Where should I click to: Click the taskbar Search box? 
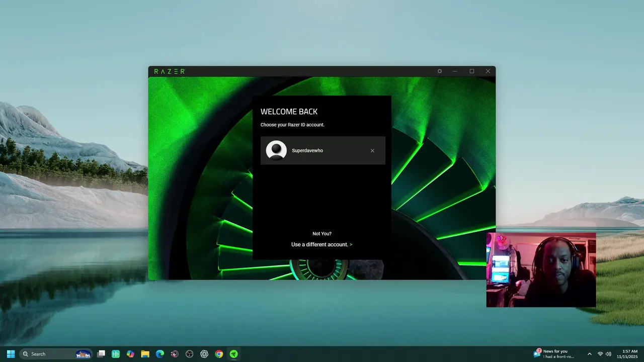(56, 354)
